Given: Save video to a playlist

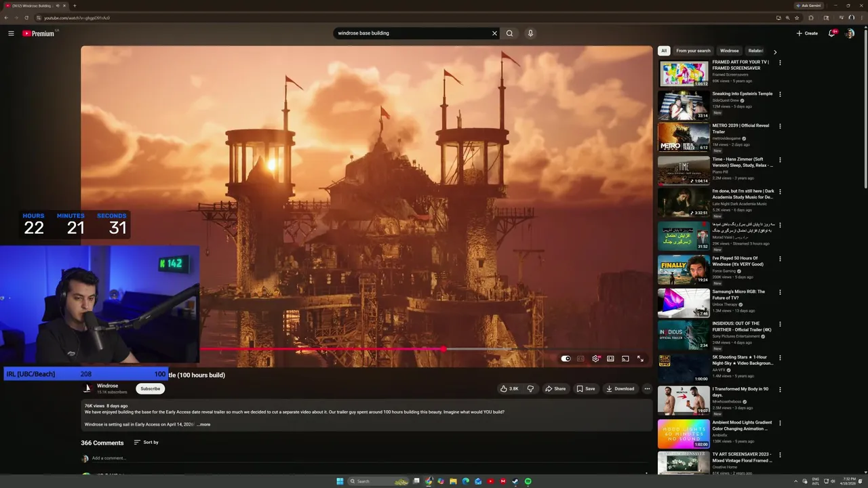Looking at the screenshot, I should pyautogui.click(x=585, y=388).
